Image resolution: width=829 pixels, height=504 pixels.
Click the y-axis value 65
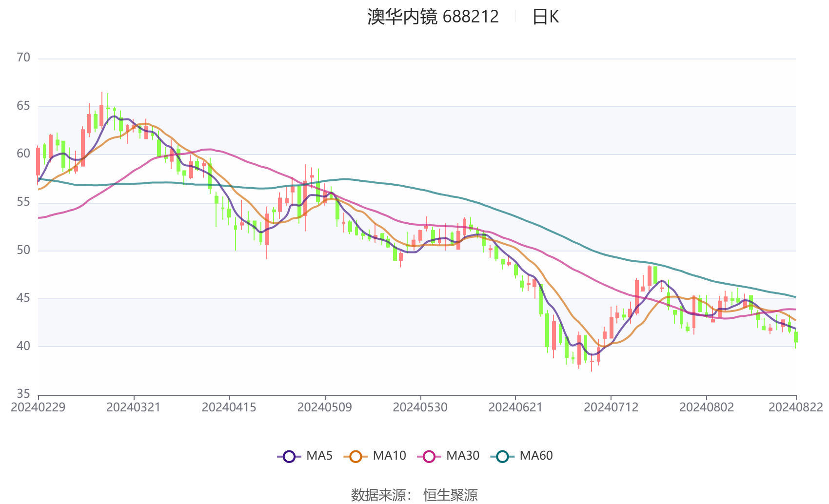tap(23, 106)
